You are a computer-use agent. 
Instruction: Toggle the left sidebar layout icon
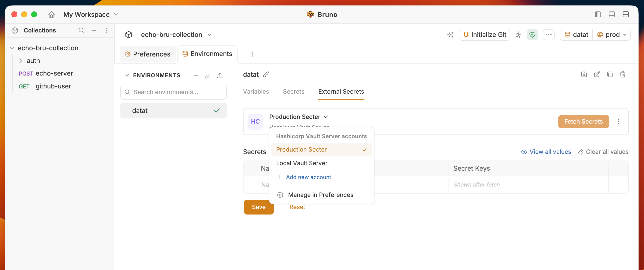[x=598, y=15]
